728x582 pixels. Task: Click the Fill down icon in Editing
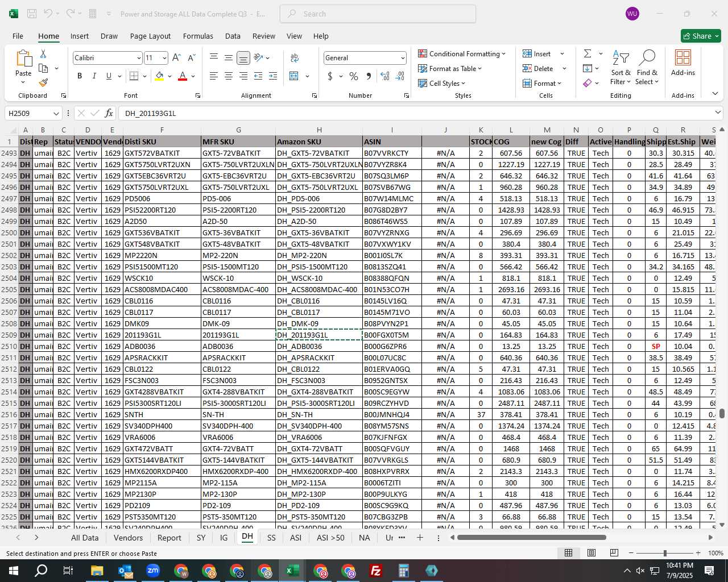(588, 69)
